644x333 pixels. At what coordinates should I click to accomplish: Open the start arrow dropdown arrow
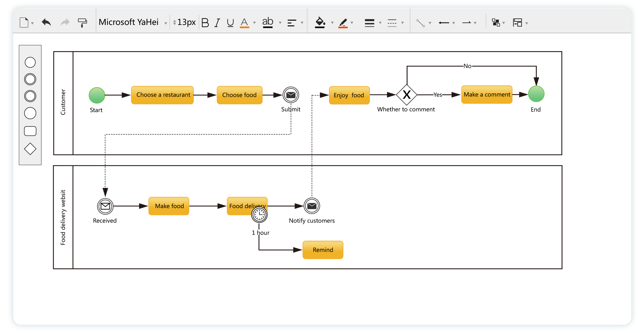click(454, 23)
